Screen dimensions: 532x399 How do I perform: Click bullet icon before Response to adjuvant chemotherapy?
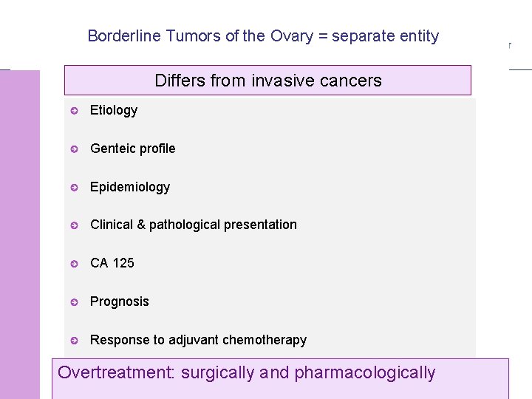point(74,341)
